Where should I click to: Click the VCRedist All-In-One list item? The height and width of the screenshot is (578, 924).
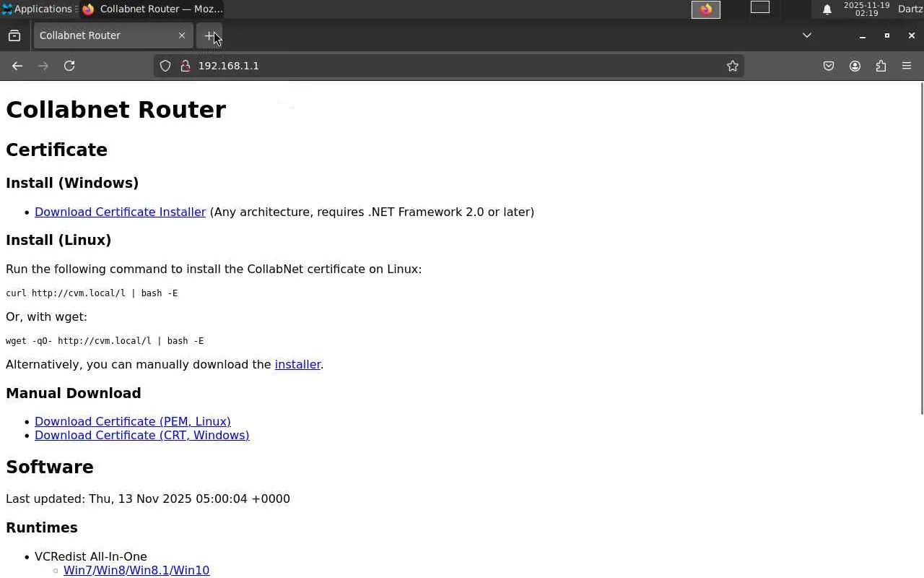coord(91,556)
